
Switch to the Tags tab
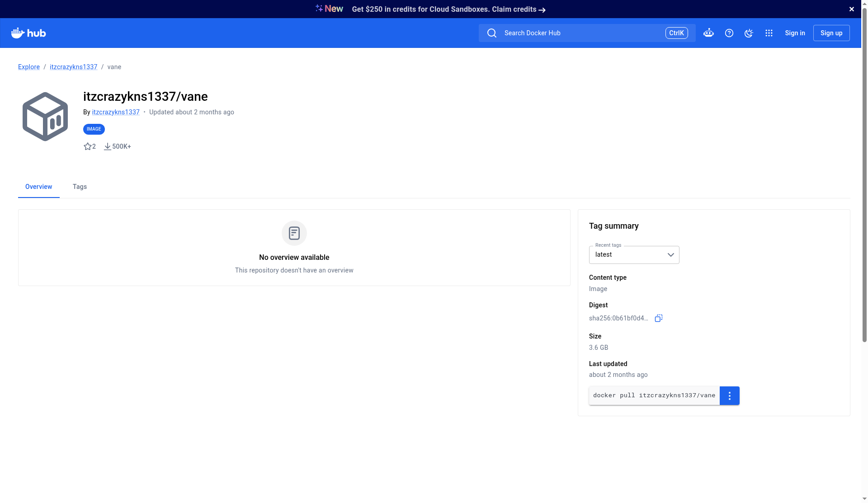(80, 187)
